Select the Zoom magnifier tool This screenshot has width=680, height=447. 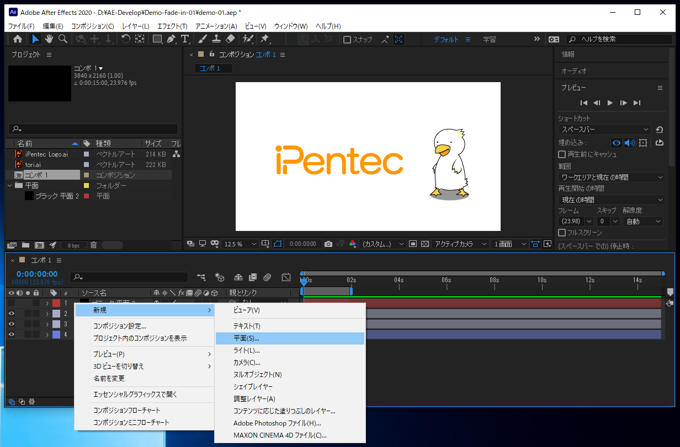pos(63,39)
